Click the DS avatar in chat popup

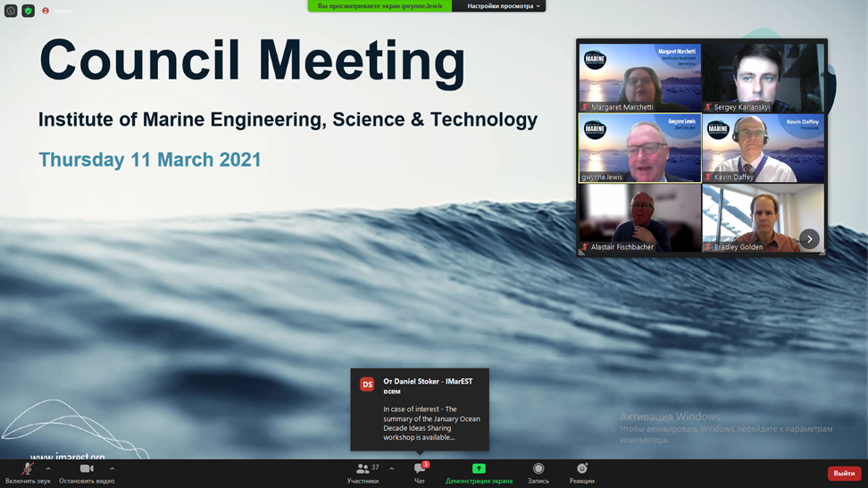tap(368, 385)
